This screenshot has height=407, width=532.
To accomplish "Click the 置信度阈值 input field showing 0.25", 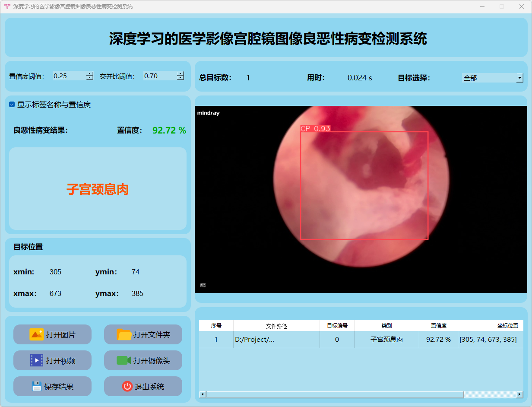I will pyautogui.click(x=68, y=76).
